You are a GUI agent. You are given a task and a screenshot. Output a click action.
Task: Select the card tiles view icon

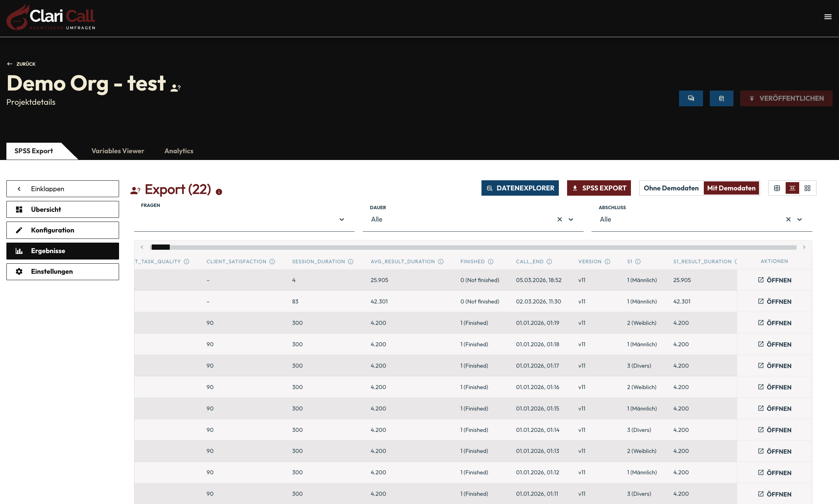pyautogui.click(x=807, y=188)
